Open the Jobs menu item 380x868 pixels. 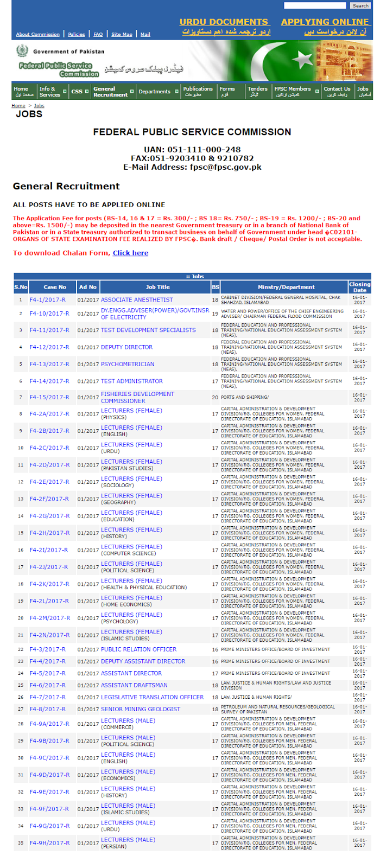pyautogui.click(x=363, y=91)
